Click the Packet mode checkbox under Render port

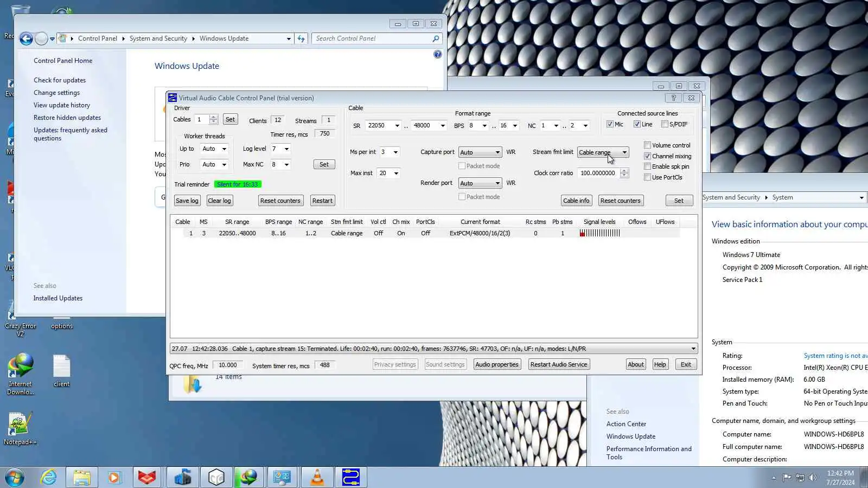tap(462, 197)
